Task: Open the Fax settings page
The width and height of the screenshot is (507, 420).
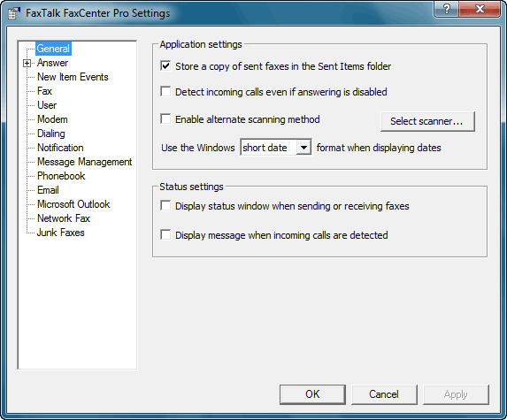Action: coord(44,91)
